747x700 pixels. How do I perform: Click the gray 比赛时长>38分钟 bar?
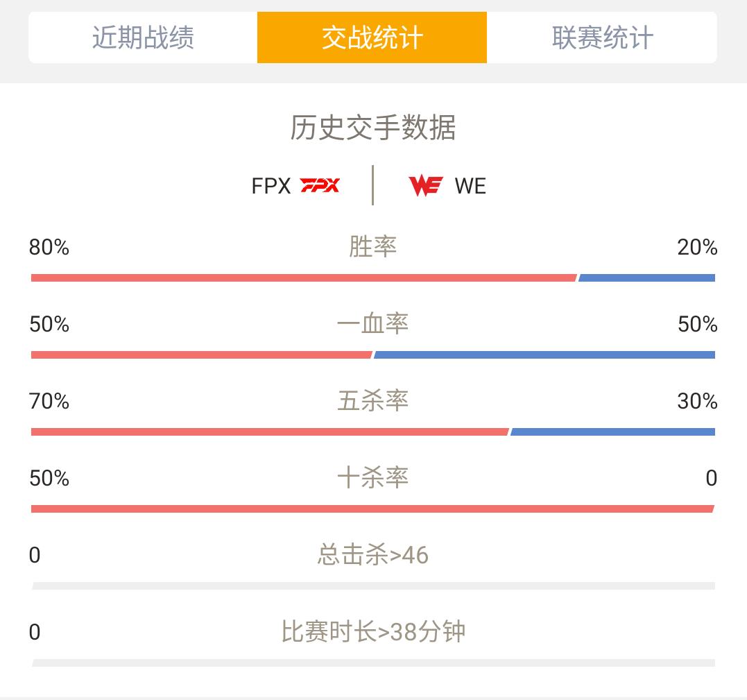coord(373,663)
